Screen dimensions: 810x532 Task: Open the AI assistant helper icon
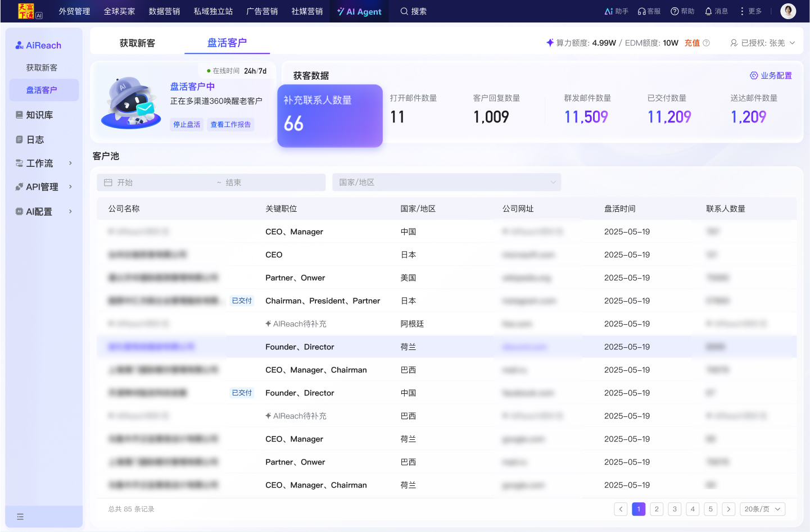(x=609, y=11)
